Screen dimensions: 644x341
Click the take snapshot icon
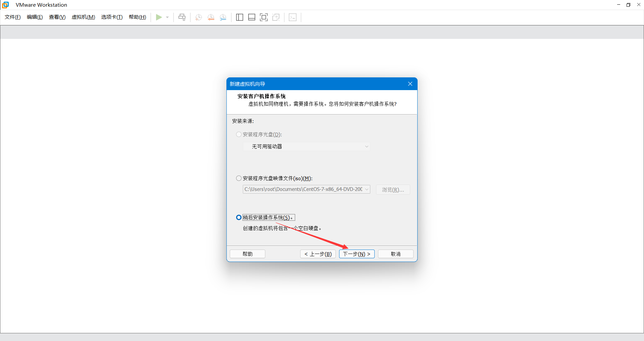pyautogui.click(x=199, y=17)
